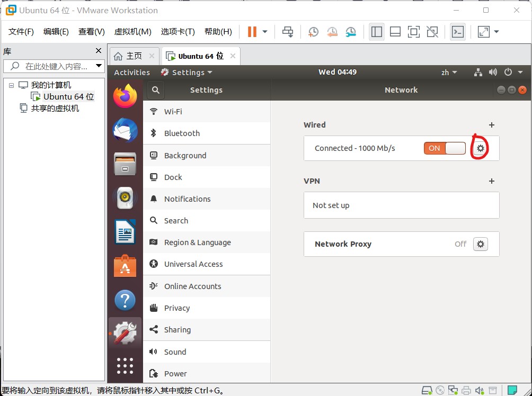Open snapshot manager toolbar icon
The image size is (532, 396).
click(351, 32)
